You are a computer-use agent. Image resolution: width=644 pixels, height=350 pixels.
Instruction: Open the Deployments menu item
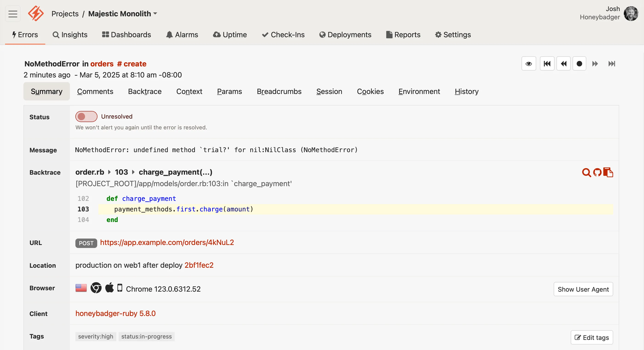click(345, 35)
